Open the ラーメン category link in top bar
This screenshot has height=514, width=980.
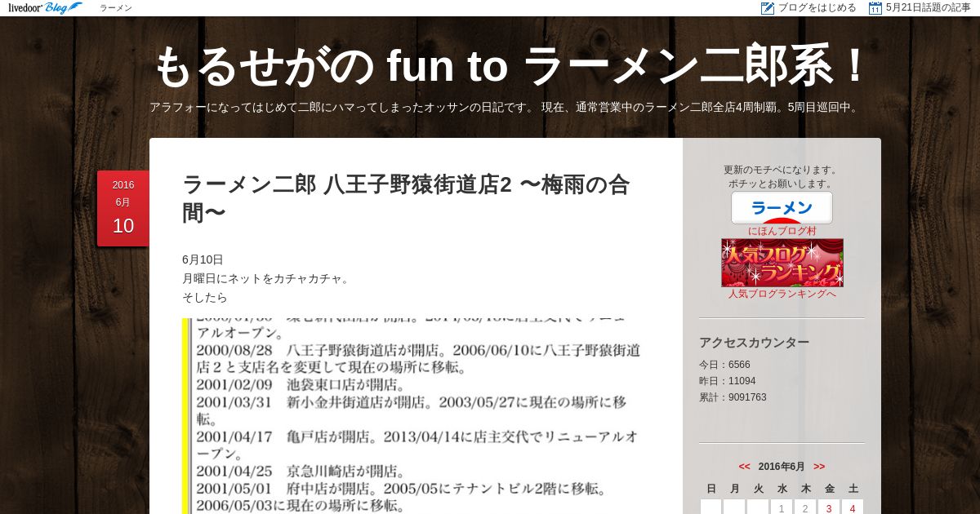point(116,8)
